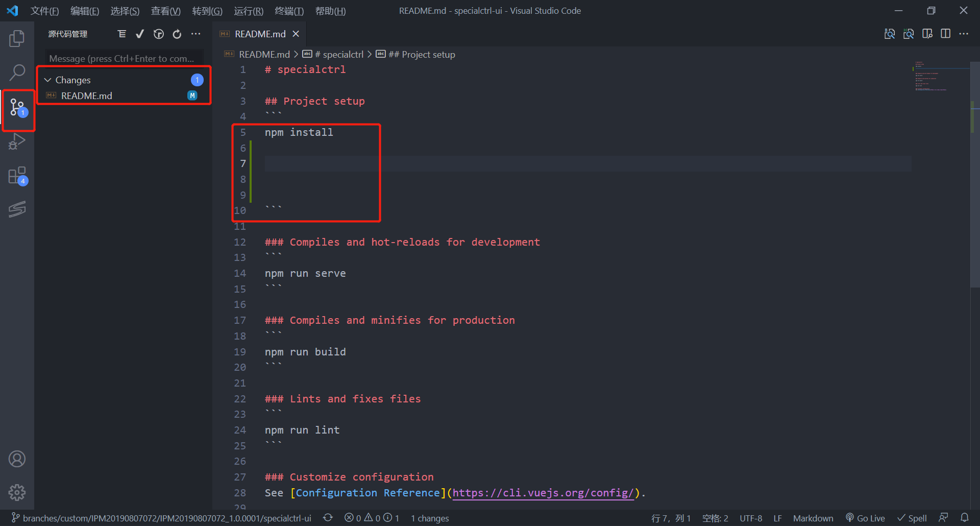This screenshot has height=526, width=980.
Task: Open the S-shaped extension icon in activity bar
Action: 17,209
